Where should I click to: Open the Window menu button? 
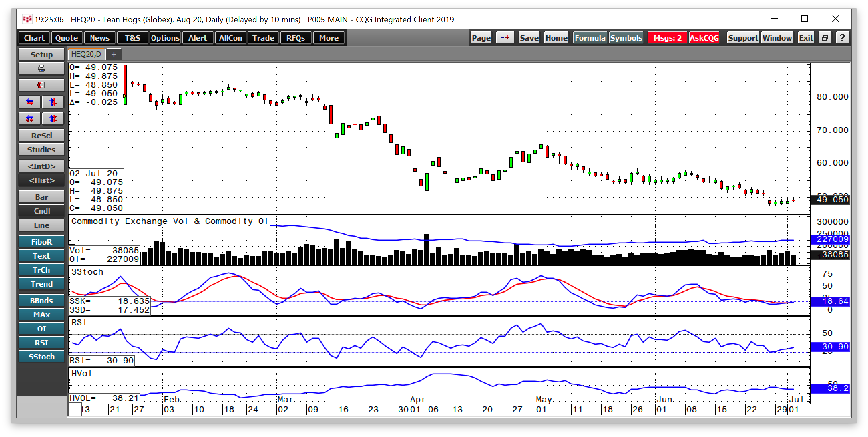[777, 38]
